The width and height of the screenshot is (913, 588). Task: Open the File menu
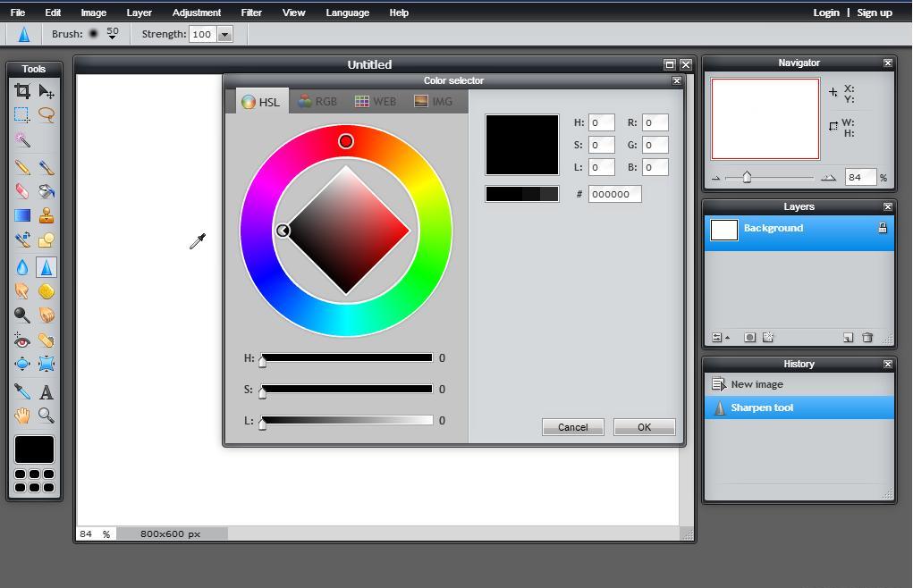(x=18, y=13)
